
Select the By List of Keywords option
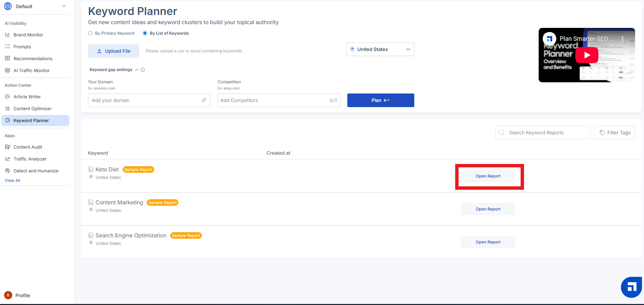(x=145, y=33)
